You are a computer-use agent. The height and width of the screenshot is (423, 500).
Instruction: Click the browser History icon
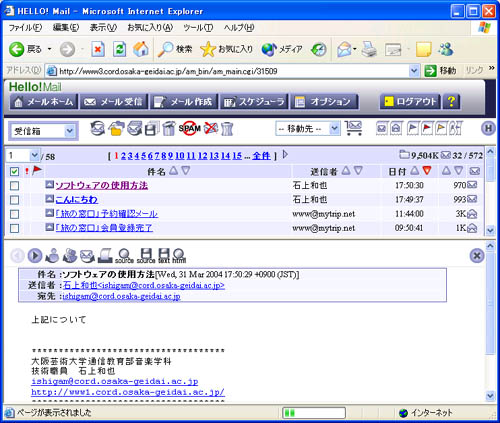319,50
